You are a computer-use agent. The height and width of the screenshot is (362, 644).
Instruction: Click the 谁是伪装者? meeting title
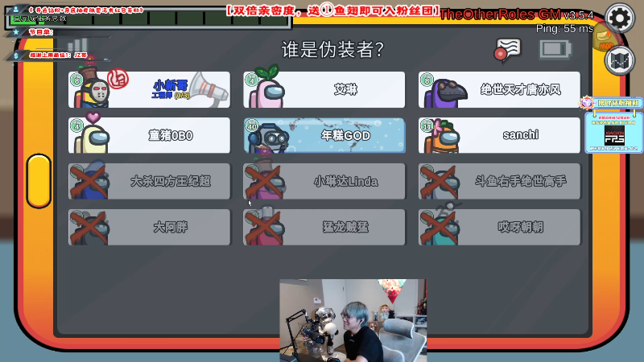point(332,50)
